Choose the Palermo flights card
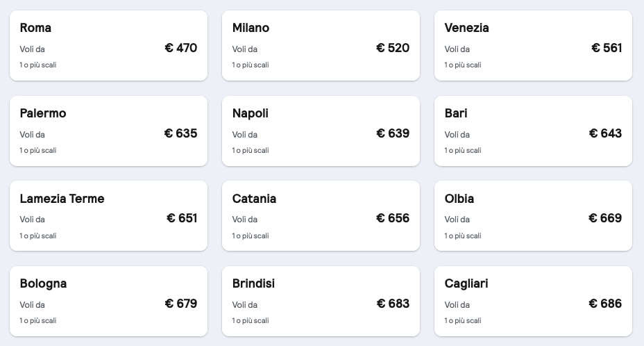Image resolution: width=644 pixels, height=346 pixels. (x=108, y=131)
